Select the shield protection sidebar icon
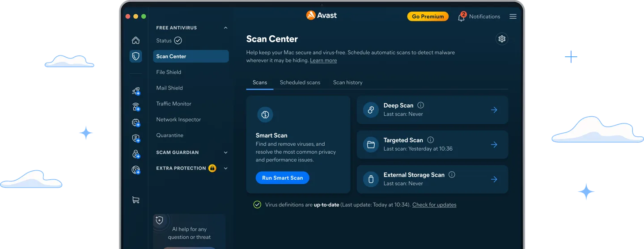The image size is (644, 249). click(x=136, y=56)
